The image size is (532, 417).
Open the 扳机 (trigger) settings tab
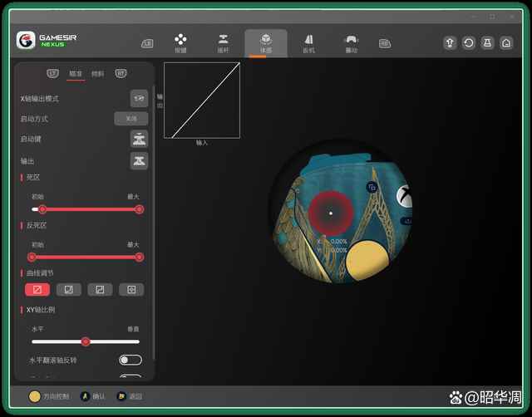[308, 42]
